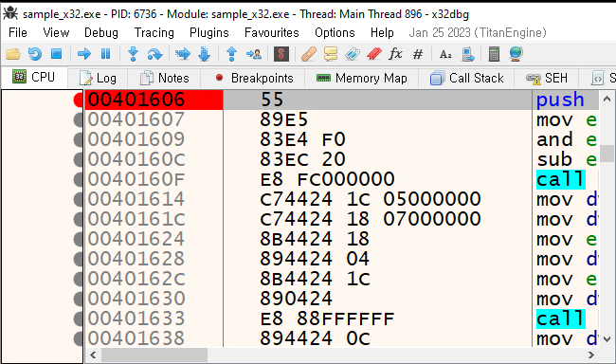
Task: Click the globe icon in toolbar
Action: 516,54
